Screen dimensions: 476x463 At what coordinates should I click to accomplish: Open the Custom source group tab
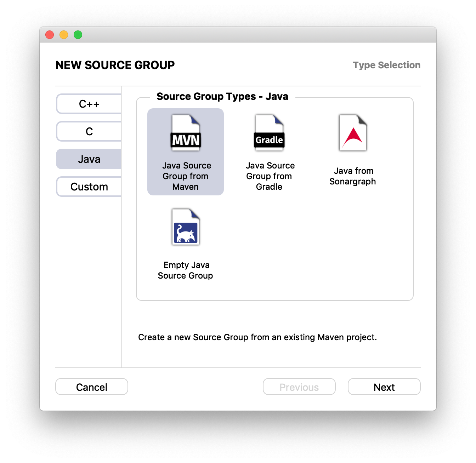pyautogui.click(x=89, y=187)
